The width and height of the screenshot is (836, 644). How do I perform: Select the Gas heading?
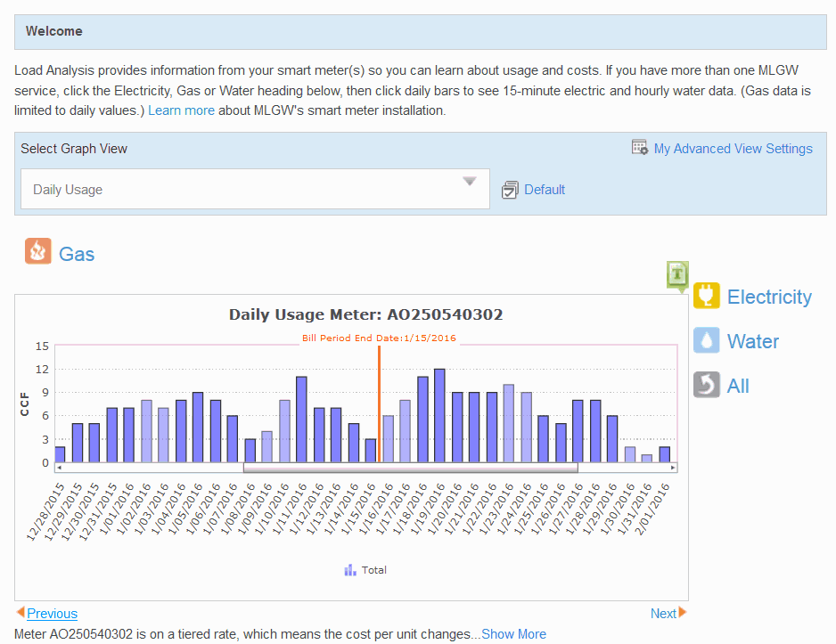(x=77, y=254)
